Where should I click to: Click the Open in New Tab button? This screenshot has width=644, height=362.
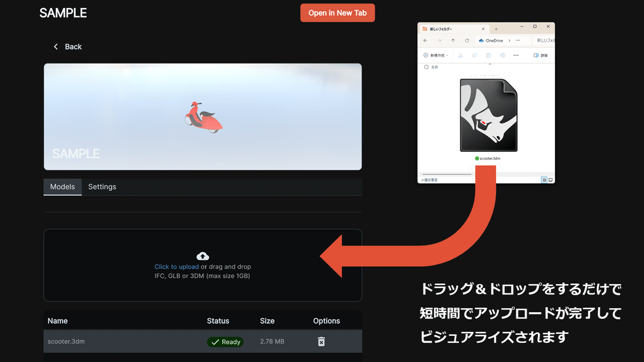[x=338, y=12]
